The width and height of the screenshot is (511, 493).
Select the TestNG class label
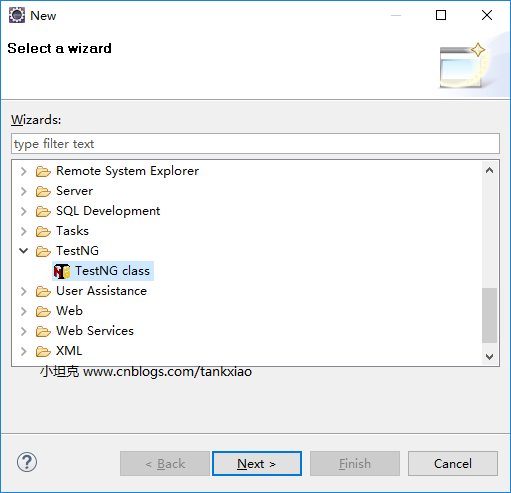pyautogui.click(x=112, y=271)
